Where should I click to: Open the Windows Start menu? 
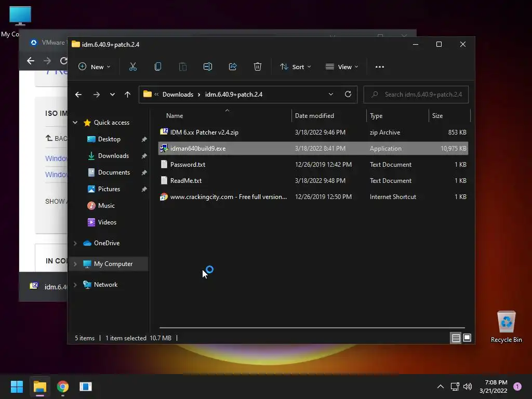(x=17, y=387)
